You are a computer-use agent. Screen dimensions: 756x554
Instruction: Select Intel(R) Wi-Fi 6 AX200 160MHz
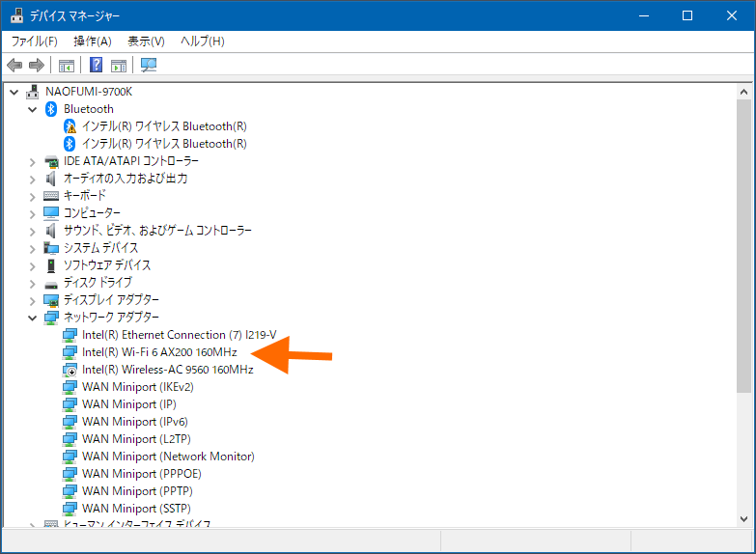159,352
